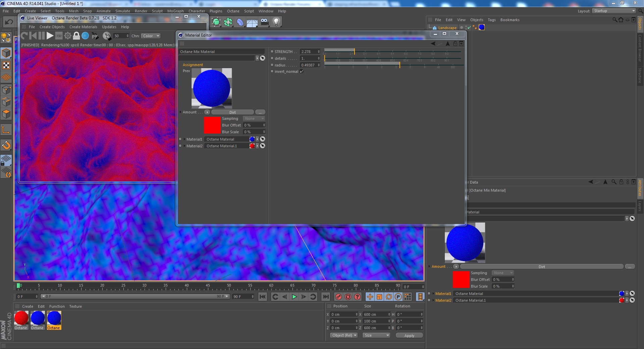Toggle the red Autokeying icon
This screenshot has height=349, width=644.
[x=348, y=297]
